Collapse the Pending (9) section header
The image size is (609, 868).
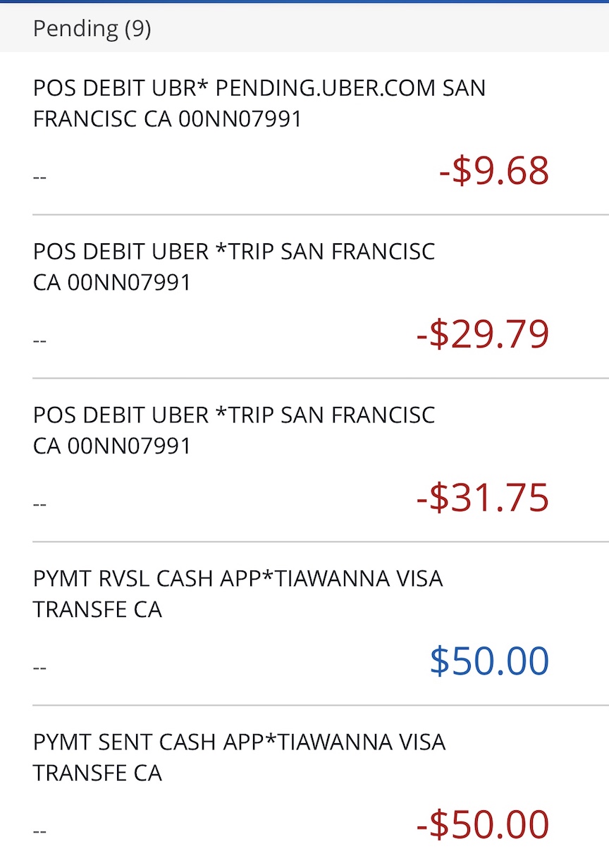(304, 28)
